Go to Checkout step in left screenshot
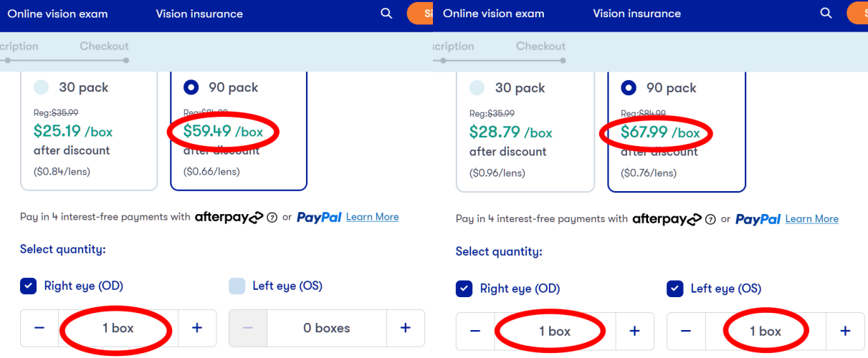This screenshot has width=868, height=358. coord(104,46)
